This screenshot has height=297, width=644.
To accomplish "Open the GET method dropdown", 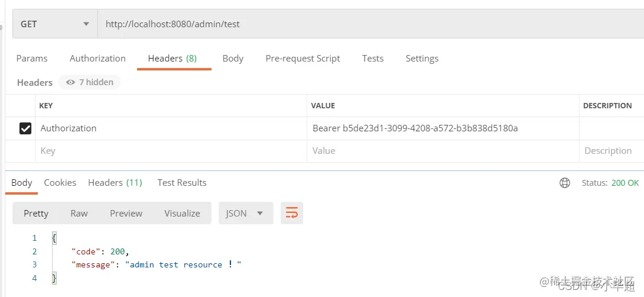I will (55, 24).
